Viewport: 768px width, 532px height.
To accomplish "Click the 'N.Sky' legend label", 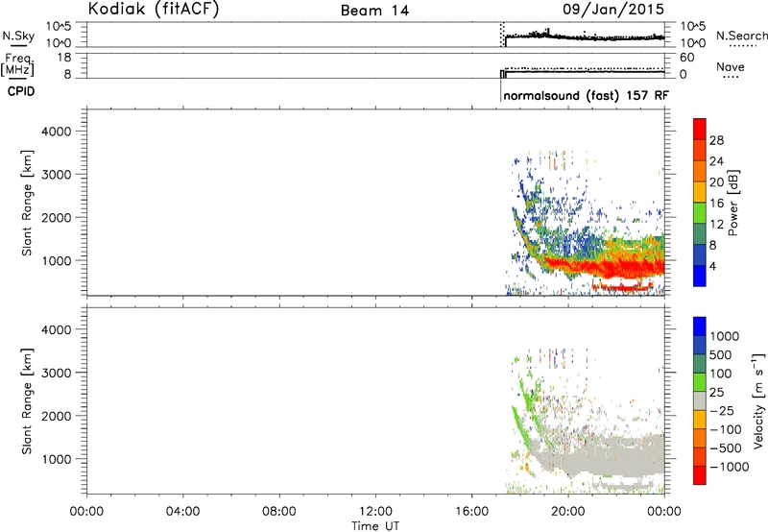I will click(18, 36).
